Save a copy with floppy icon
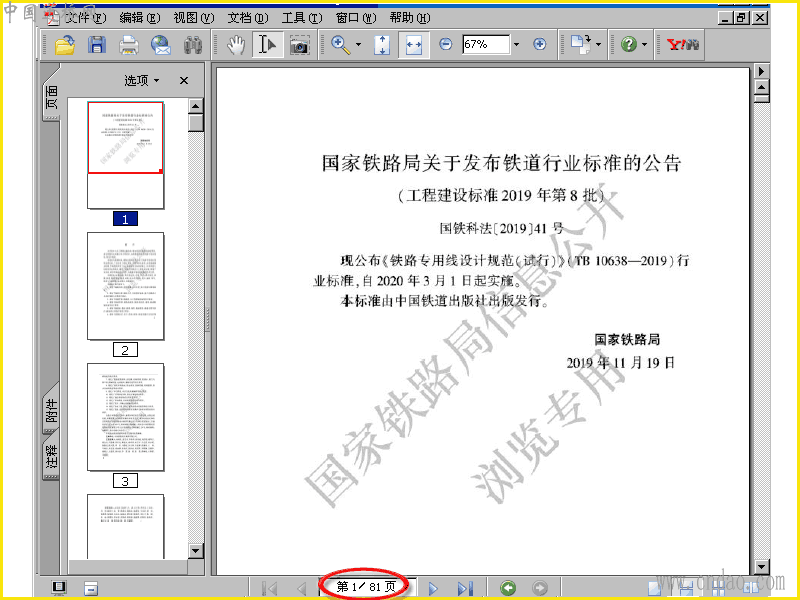This screenshot has width=800, height=600. click(96, 45)
